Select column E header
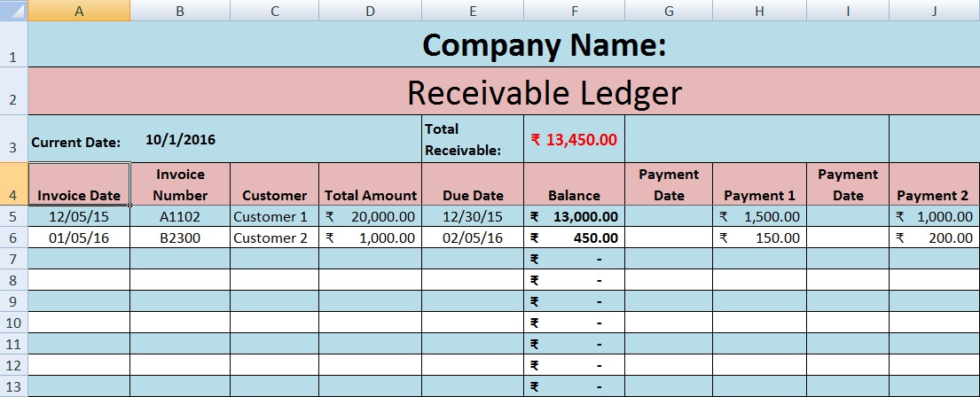The width and height of the screenshot is (980, 397). [473, 11]
